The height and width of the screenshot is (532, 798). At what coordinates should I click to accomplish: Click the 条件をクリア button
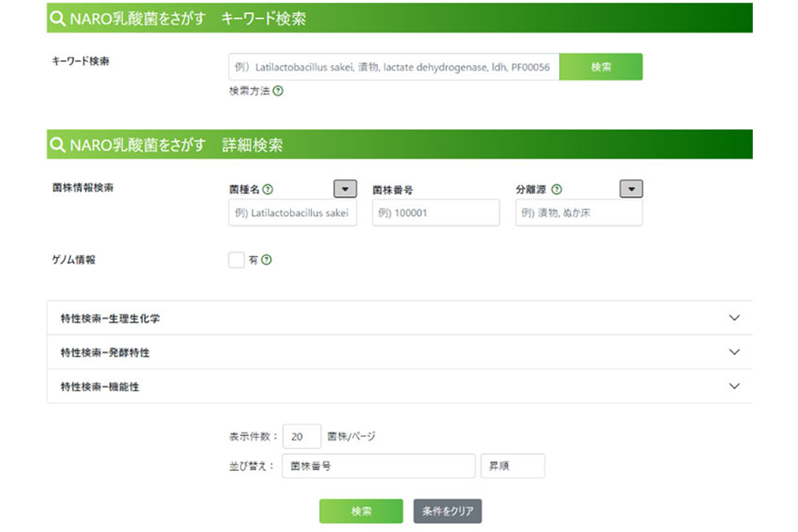(448, 511)
